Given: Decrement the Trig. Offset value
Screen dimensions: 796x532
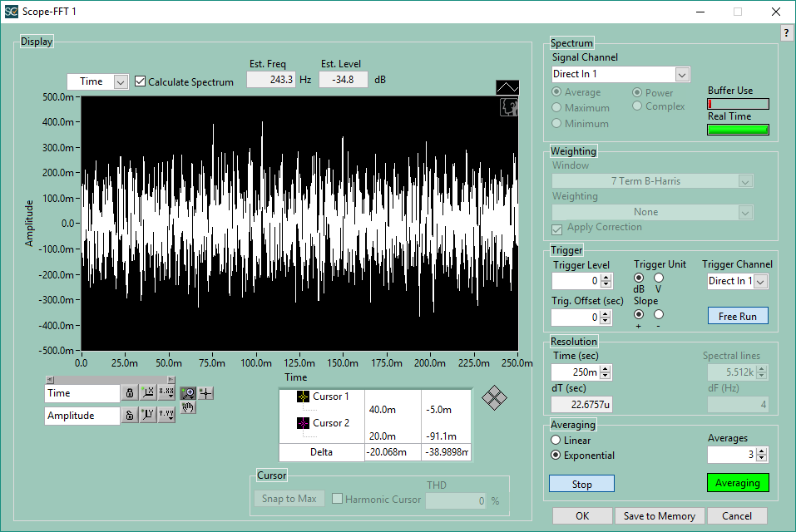Looking at the screenshot, I should (606, 321).
